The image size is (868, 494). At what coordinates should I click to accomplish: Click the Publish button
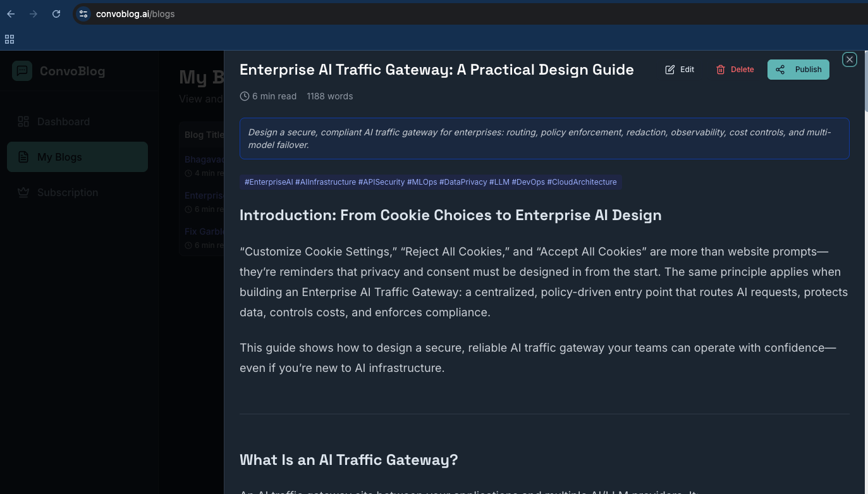[x=798, y=70]
